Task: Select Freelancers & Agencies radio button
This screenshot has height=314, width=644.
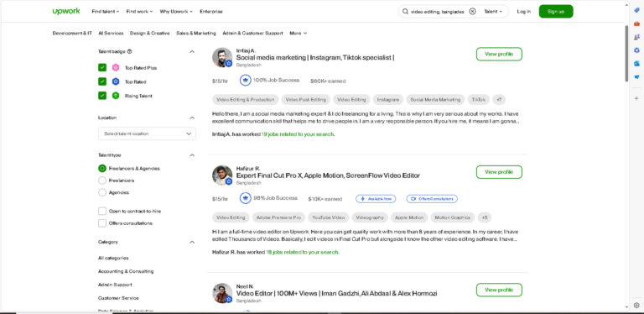Action: [102, 169]
